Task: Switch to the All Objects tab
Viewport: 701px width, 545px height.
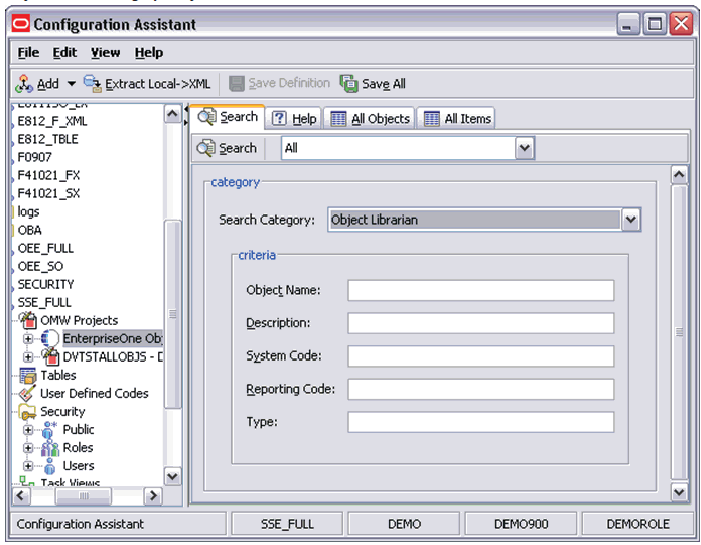Action: point(369,118)
